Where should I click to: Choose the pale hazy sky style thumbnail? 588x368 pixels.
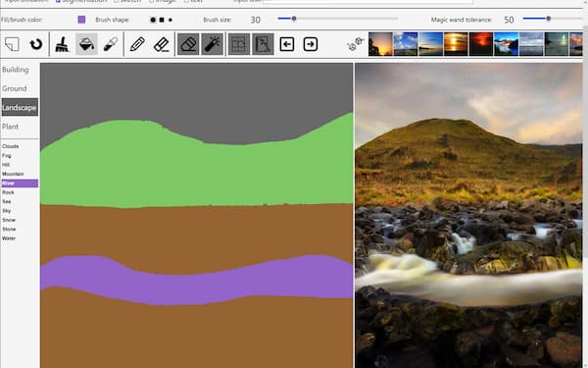pyautogui.click(x=531, y=44)
